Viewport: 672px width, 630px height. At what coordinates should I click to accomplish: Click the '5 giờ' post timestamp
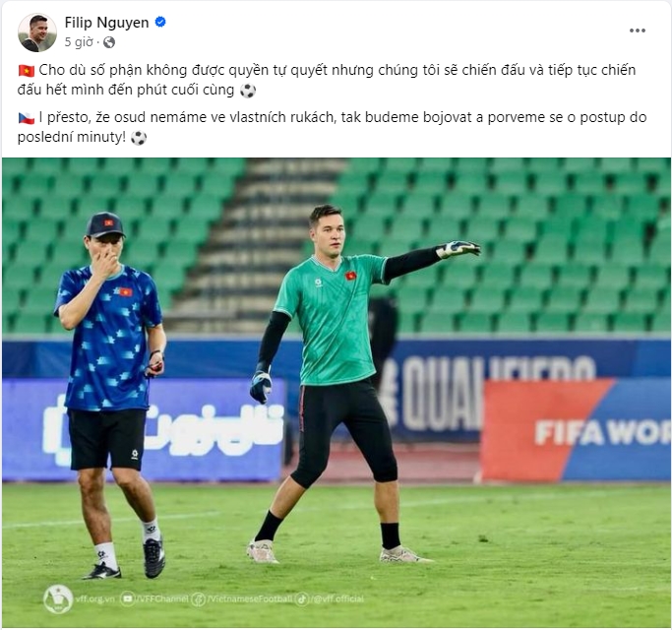pos(79,42)
